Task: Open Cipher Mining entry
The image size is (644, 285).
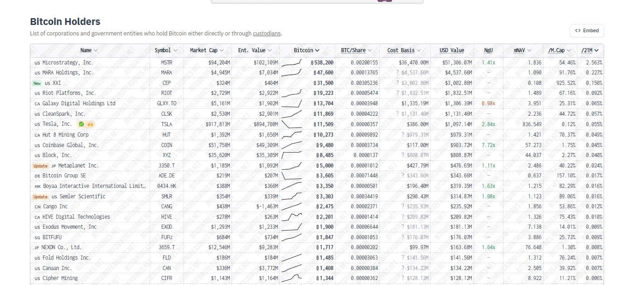Action: click(x=60, y=278)
